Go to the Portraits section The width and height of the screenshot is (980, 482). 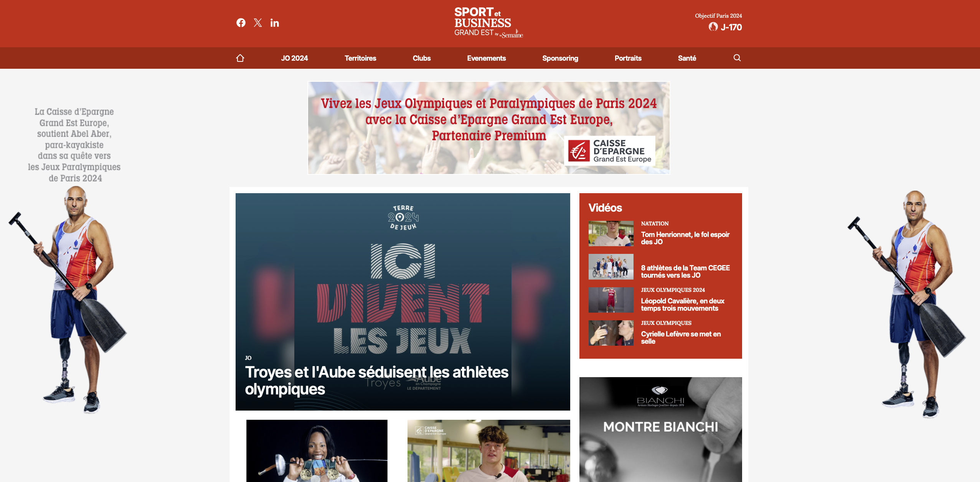click(x=628, y=58)
